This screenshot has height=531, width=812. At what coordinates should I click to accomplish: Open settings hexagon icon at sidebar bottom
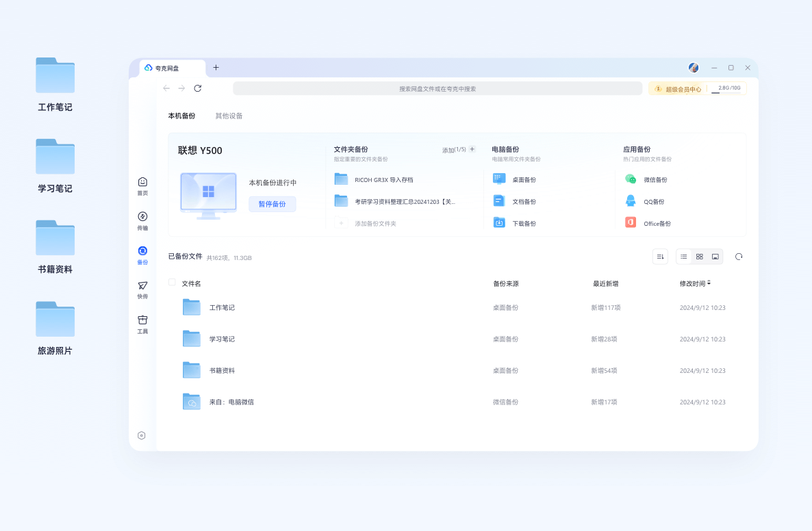click(142, 435)
